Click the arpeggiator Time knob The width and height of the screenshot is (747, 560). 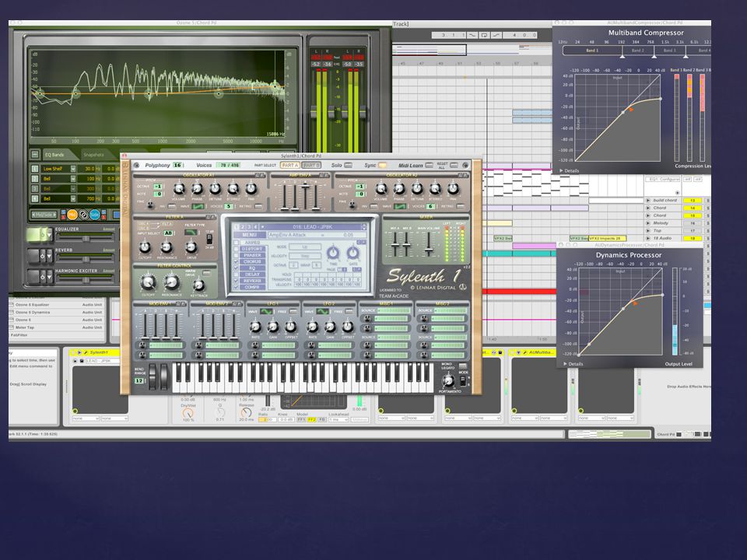coord(333,252)
